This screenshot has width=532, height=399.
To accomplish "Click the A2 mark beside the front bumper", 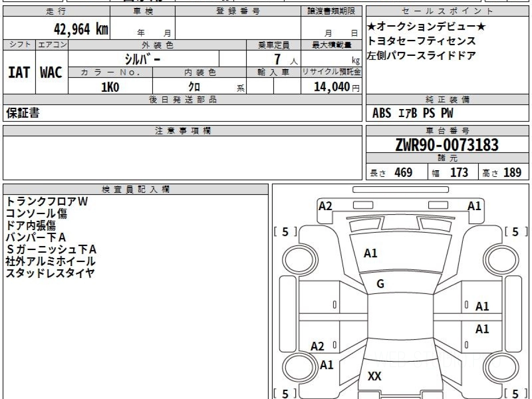I will [x=325, y=206].
